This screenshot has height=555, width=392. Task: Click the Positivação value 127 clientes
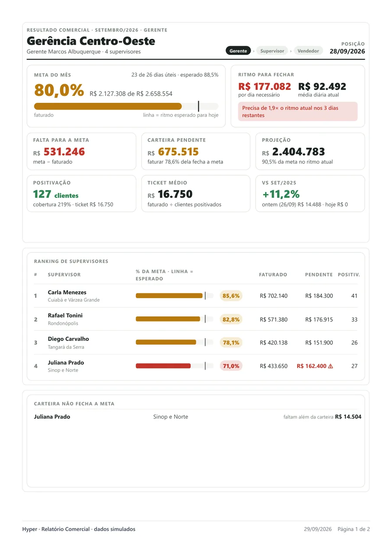coord(56,194)
